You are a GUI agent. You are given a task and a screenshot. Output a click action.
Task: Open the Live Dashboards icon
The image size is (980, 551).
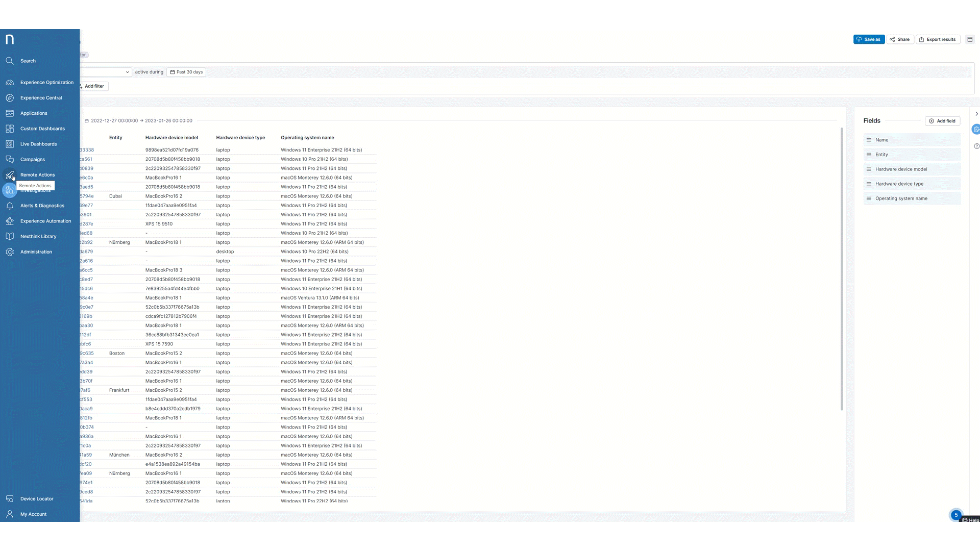pyautogui.click(x=10, y=144)
